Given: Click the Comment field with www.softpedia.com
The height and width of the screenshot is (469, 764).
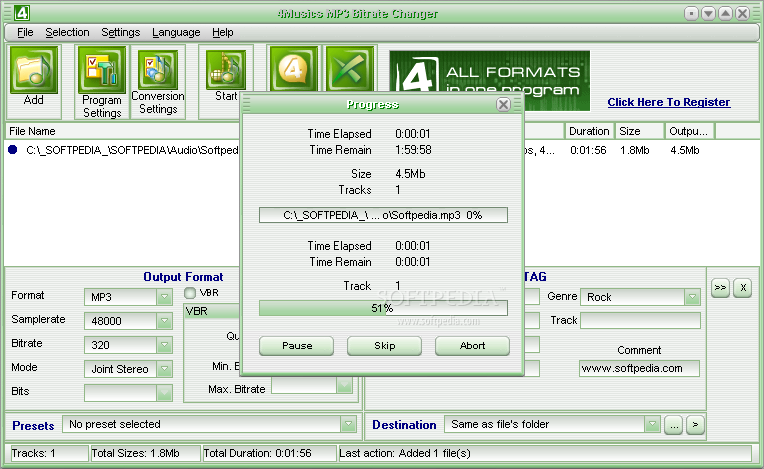Looking at the screenshot, I should click(639, 369).
